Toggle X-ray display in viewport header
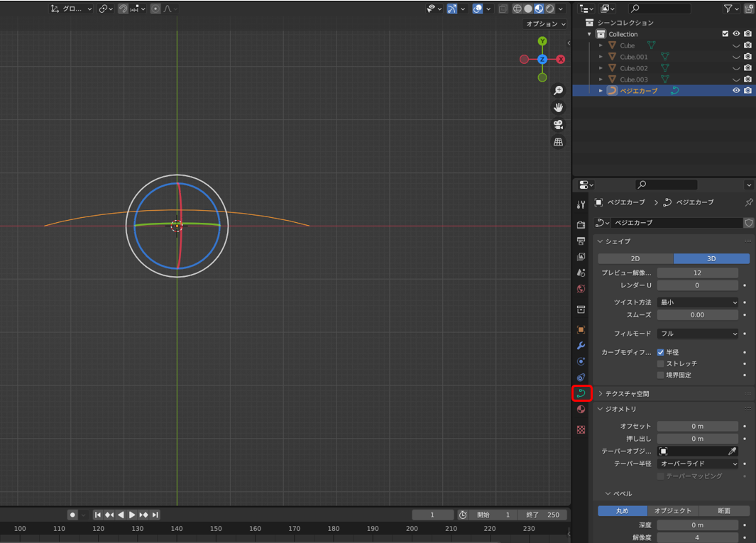The width and height of the screenshot is (756, 543). 503,9
